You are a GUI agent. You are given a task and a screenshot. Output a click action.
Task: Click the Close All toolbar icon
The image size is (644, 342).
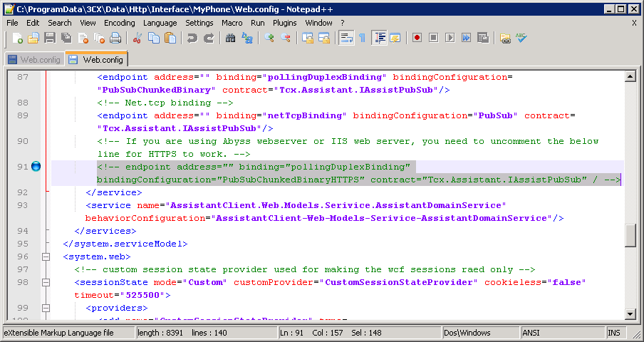click(99, 38)
